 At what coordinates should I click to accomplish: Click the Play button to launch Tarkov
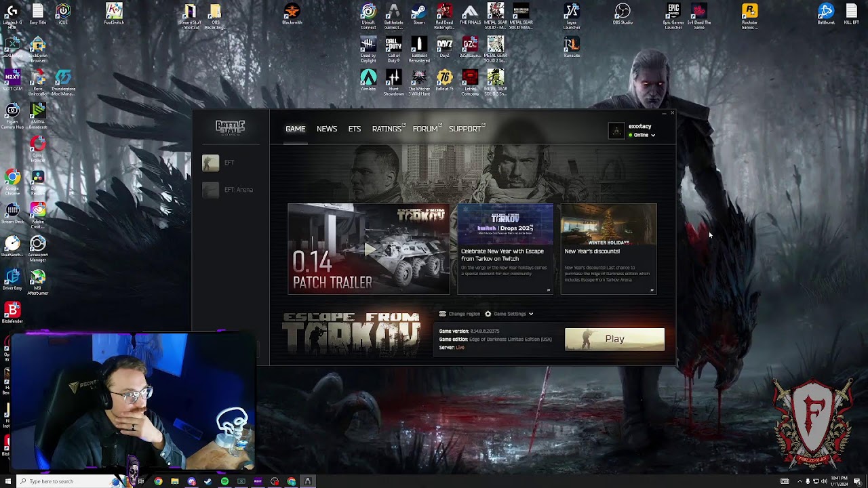tap(614, 339)
